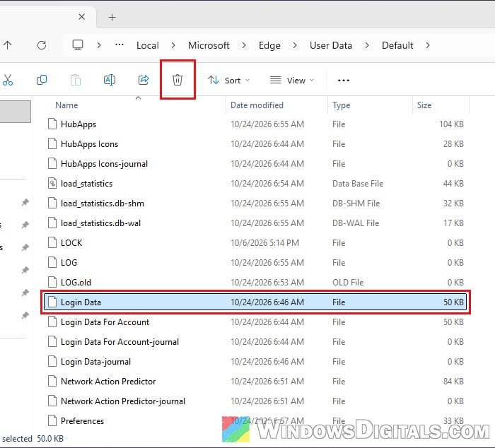Click the User Data breadcrumb segment

coord(330,45)
